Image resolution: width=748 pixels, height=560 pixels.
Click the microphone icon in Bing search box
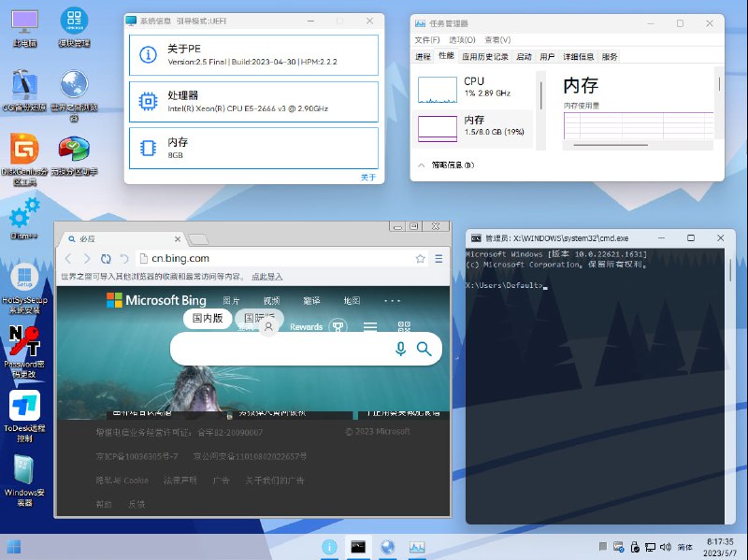coord(400,348)
